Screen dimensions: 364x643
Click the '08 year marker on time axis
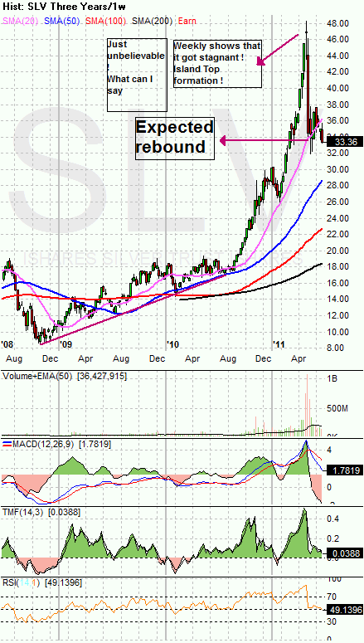tap(7, 343)
